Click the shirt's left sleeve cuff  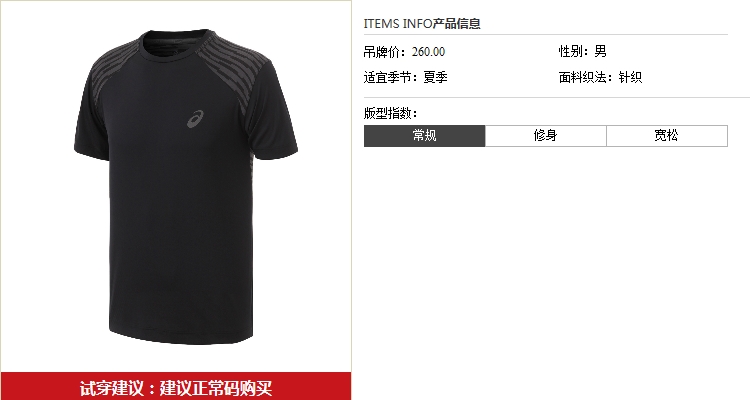point(91,152)
